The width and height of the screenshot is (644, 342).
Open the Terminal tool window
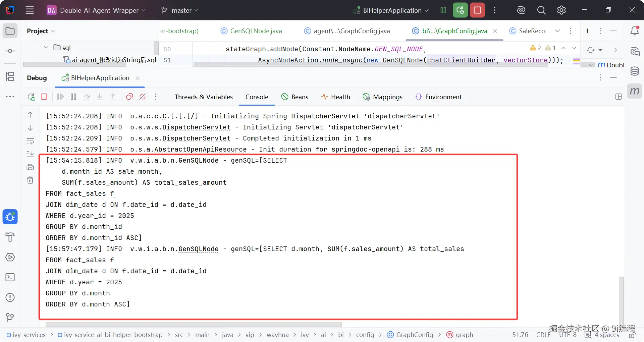(x=10, y=277)
